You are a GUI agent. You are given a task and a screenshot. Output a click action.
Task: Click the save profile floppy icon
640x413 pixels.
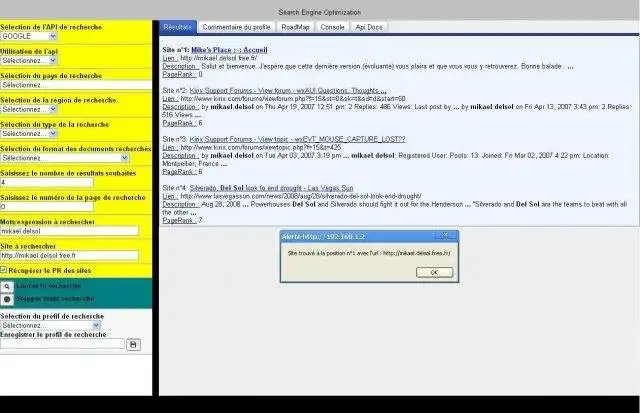133,344
